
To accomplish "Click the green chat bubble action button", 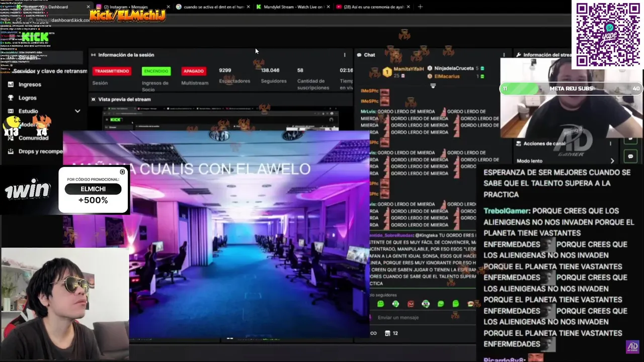I will click(x=630, y=156).
